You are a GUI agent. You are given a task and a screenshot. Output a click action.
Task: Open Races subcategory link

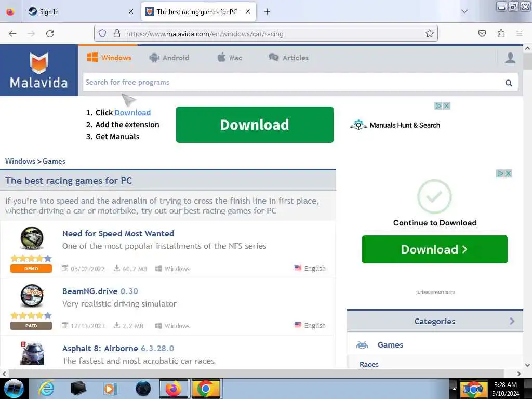click(369, 364)
